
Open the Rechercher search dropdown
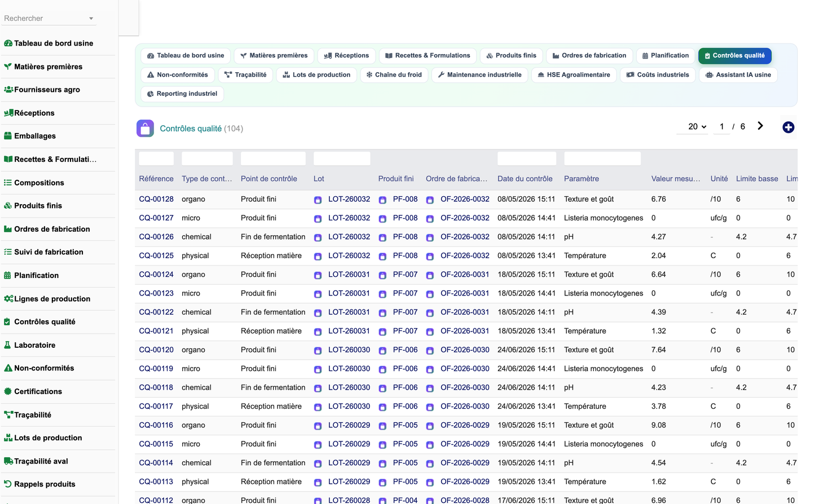pos(49,18)
